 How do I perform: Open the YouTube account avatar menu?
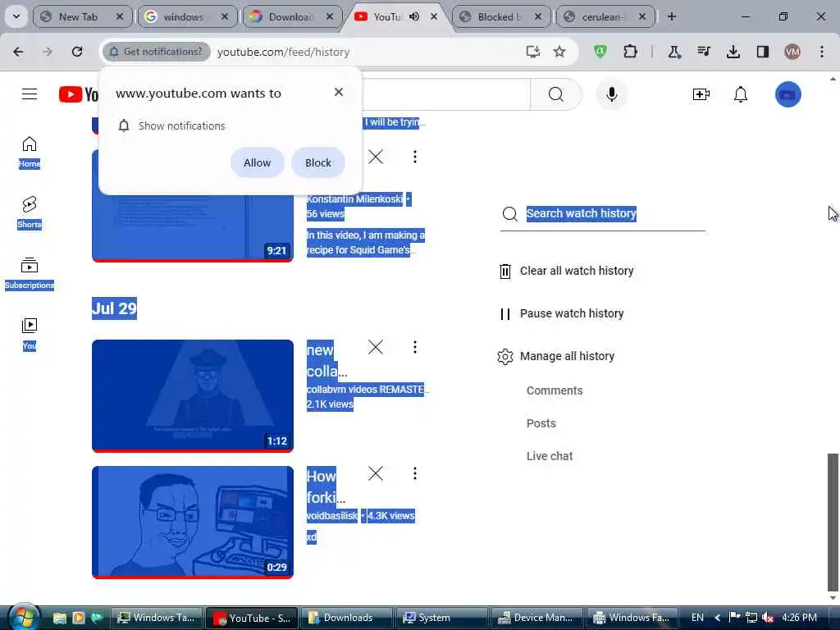(x=788, y=94)
